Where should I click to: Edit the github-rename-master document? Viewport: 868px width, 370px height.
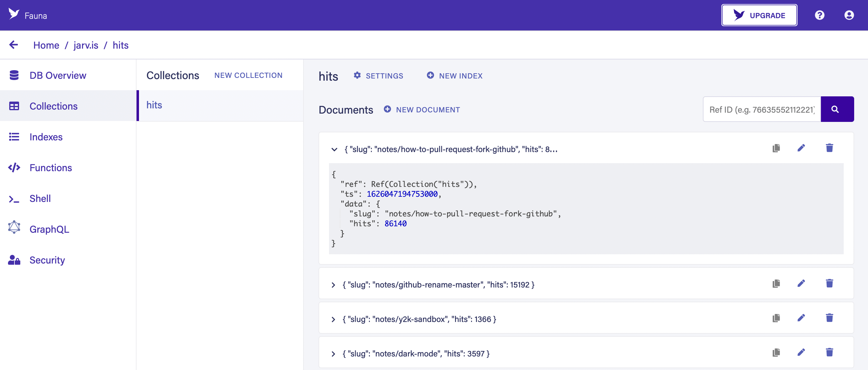pos(801,283)
